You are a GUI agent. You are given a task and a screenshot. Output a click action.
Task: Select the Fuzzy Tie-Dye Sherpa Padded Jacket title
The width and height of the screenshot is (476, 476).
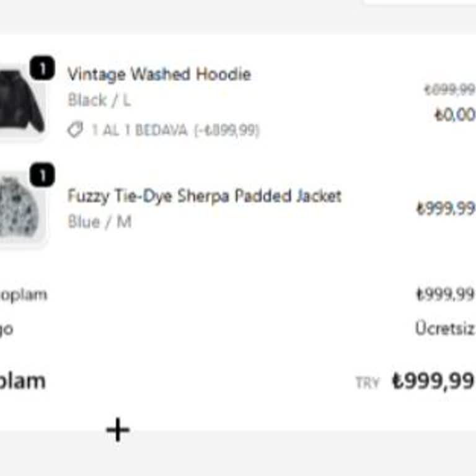click(x=205, y=196)
